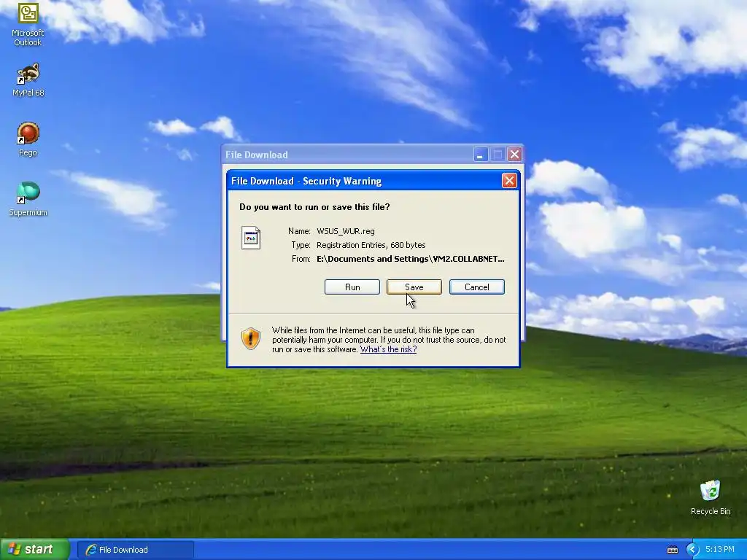Click File Download taskbar button
Image resolution: width=747 pixels, height=560 pixels.
[135, 550]
